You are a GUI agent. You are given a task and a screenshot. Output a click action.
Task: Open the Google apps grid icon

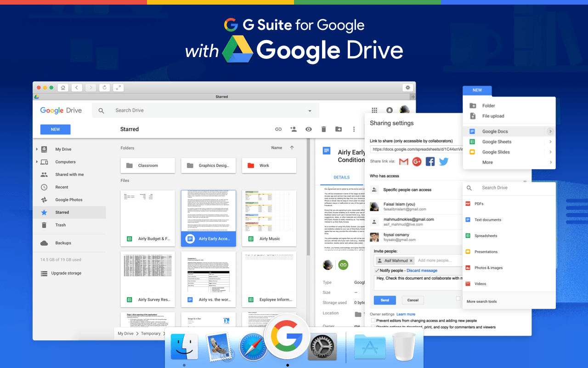tap(374, 110)
